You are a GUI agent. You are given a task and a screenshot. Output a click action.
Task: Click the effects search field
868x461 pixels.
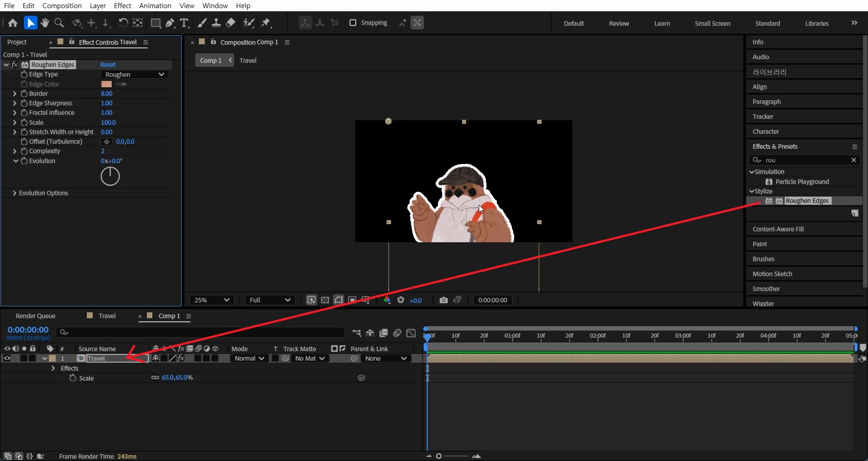point(805,160)
